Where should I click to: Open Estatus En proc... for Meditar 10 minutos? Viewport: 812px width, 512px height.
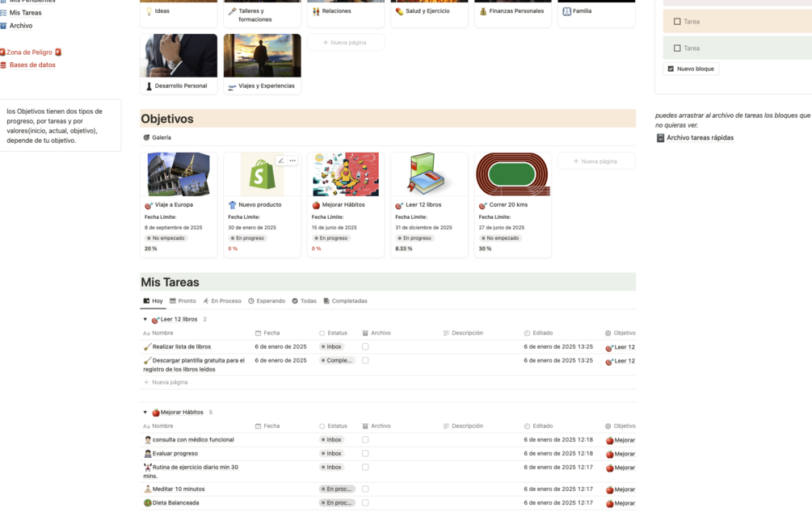pos(337,489)
